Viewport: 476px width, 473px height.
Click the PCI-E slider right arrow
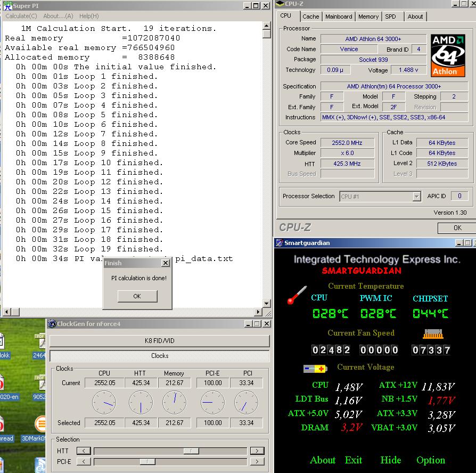tap(257, 462)
